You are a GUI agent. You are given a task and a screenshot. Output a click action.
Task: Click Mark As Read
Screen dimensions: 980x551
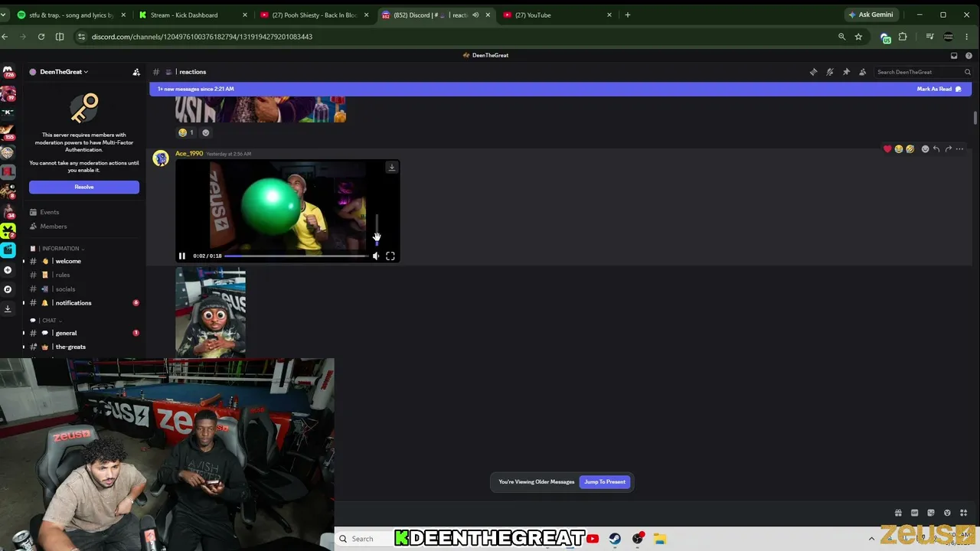click(939, 89)
